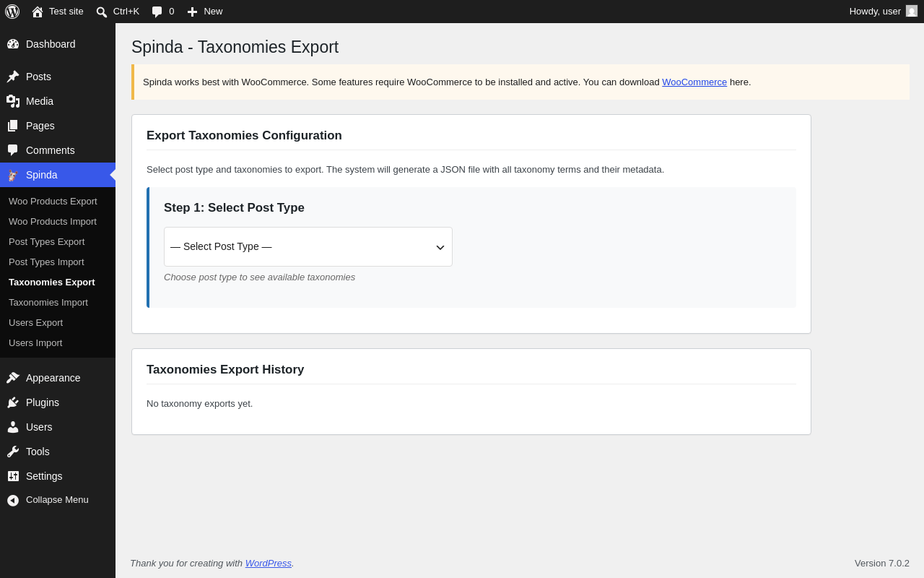Click the comments bubble icon in admin bar
This screenshot has width=924, height=578.
point(157,12)
